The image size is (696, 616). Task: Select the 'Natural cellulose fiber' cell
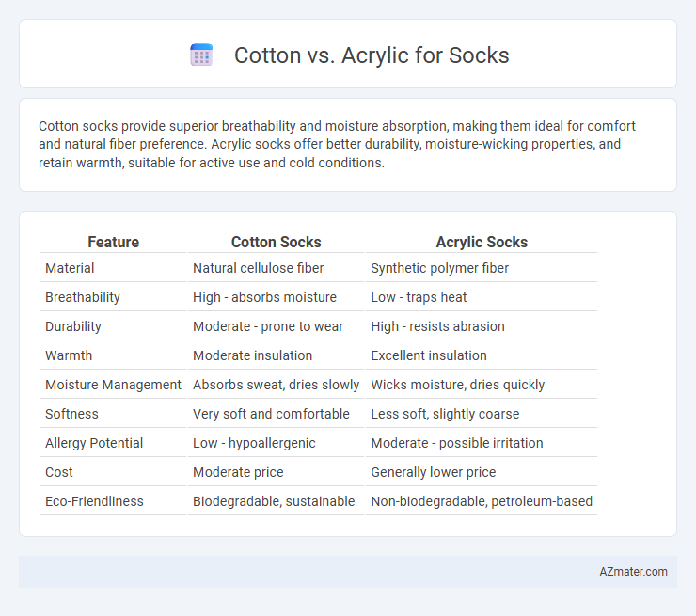click(x=259, y=268)
